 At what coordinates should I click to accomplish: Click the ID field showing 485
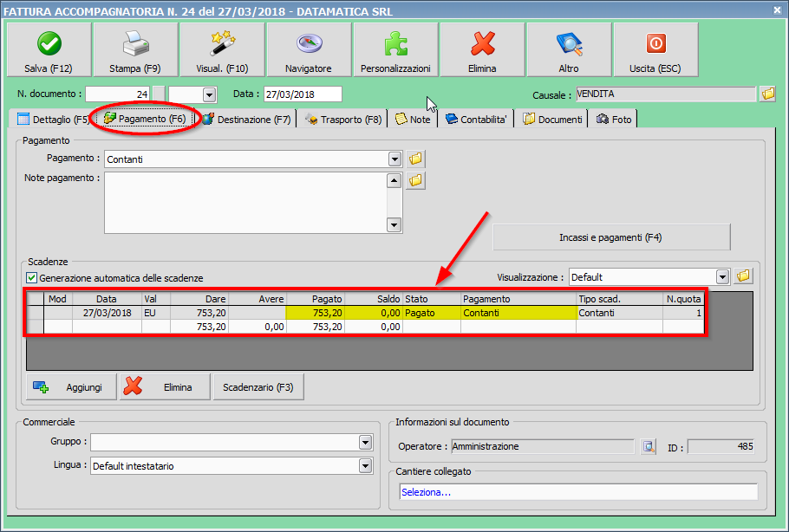pos(721,446)
